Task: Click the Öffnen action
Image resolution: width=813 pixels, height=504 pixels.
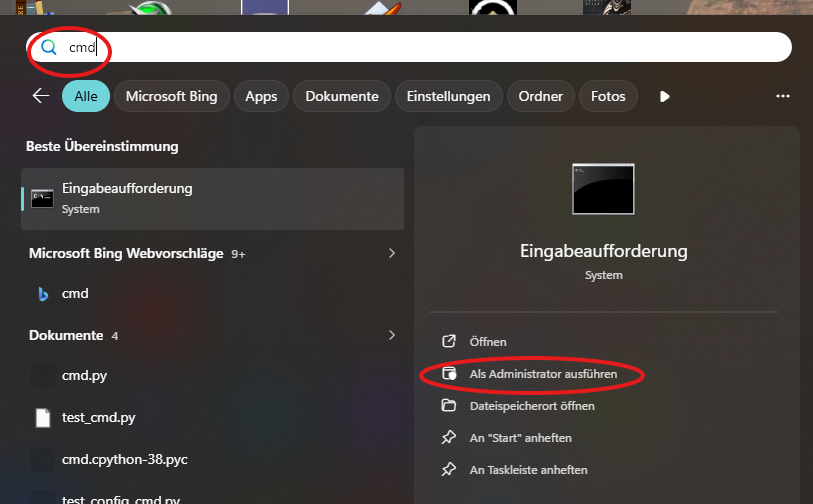Action: 488,342
